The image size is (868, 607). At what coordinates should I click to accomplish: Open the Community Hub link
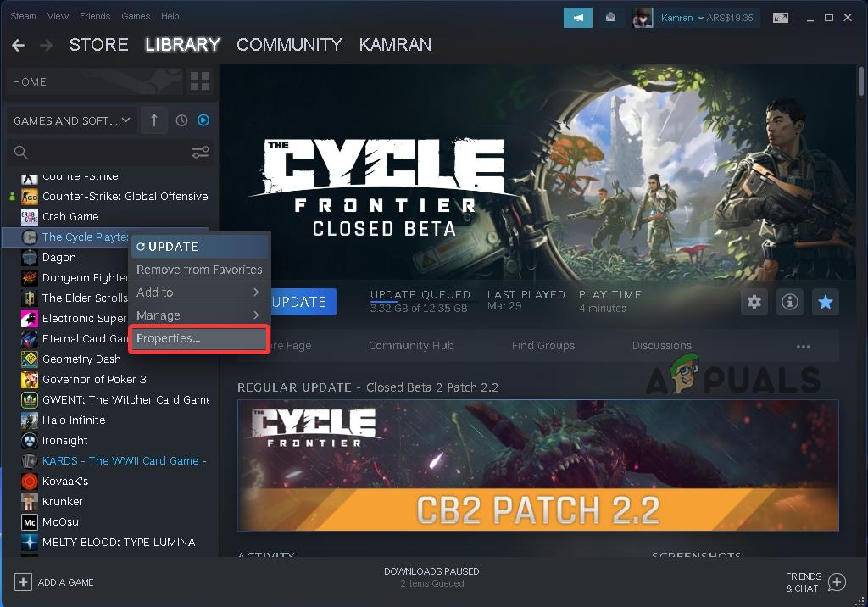tap(411, 346)
